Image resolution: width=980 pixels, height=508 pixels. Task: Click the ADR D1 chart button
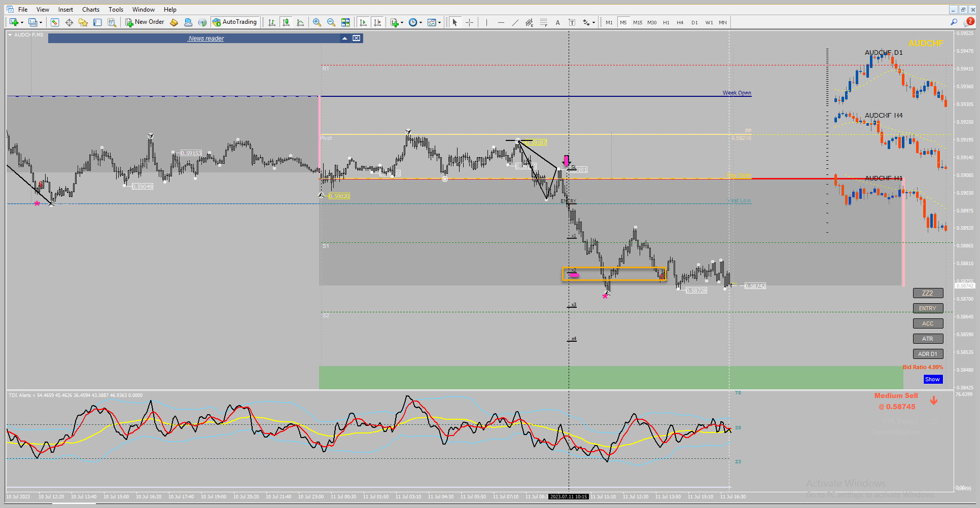point(928,354)
